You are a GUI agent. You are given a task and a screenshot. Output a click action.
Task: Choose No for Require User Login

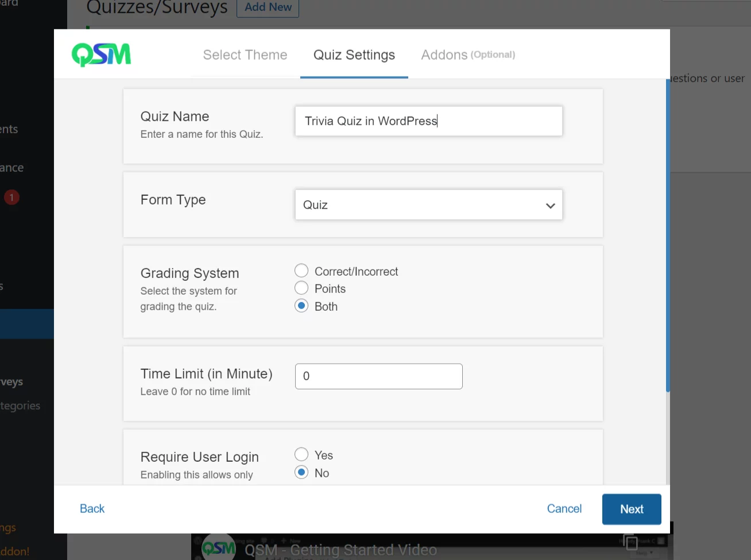(301, 472)
